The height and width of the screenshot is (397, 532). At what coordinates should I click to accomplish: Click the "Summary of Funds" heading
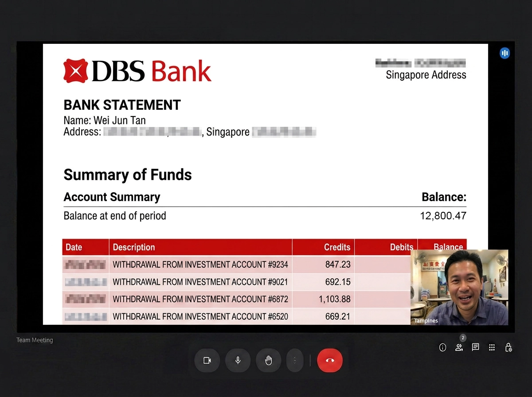[128, 175]
